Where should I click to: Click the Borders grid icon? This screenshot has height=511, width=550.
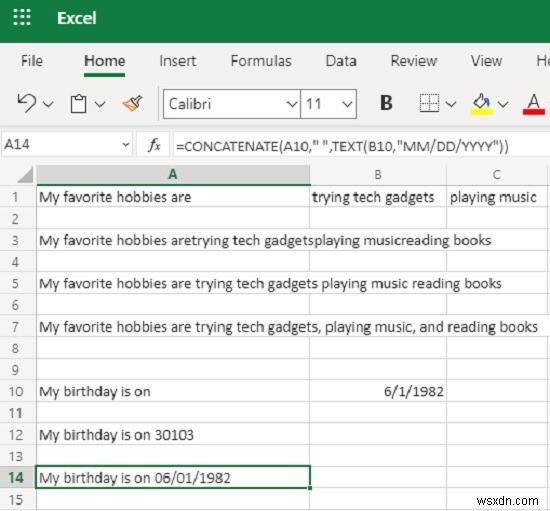[x=429, y=103]
